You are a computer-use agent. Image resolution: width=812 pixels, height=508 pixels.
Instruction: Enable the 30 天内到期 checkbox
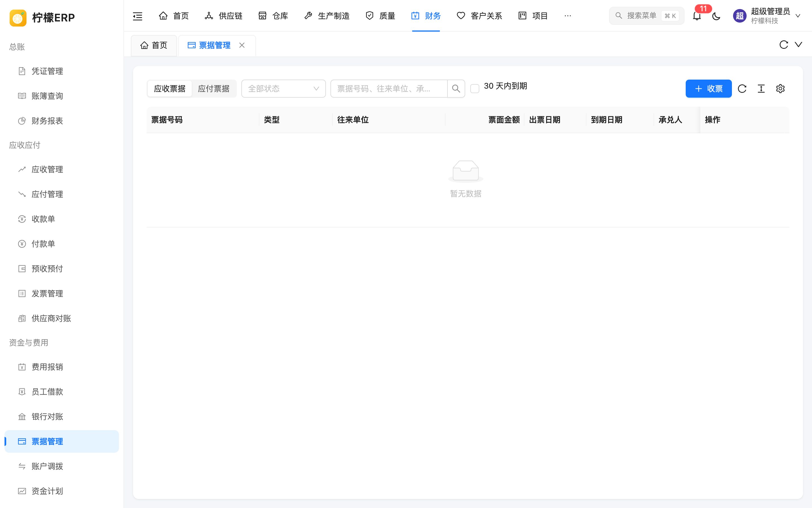point(475,89)
